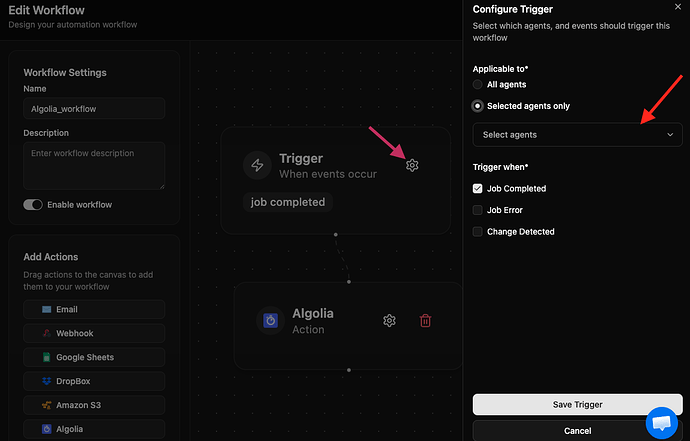Check the Job Error checkbox
This screenshot has width=690, height=441.
(477, 210)
